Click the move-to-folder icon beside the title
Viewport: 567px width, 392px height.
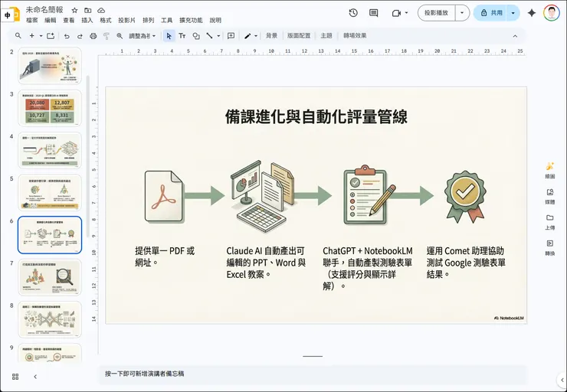click(88, 10)
